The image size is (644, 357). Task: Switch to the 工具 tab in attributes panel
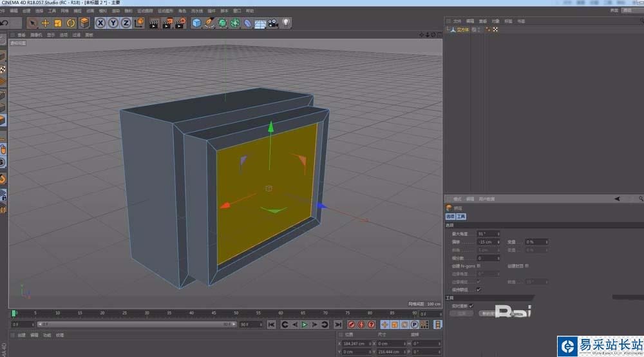pos(461,217)
